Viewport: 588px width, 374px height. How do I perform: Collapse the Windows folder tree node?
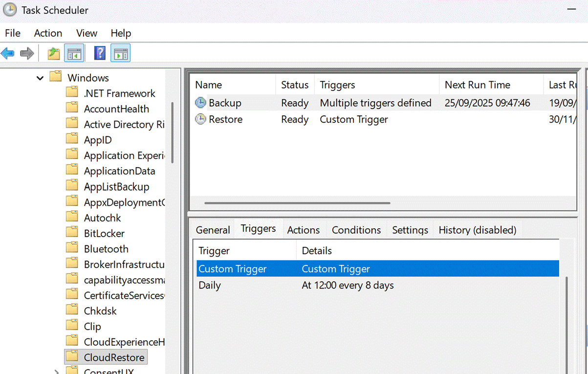pyautogui.click(x=40, y=78)
